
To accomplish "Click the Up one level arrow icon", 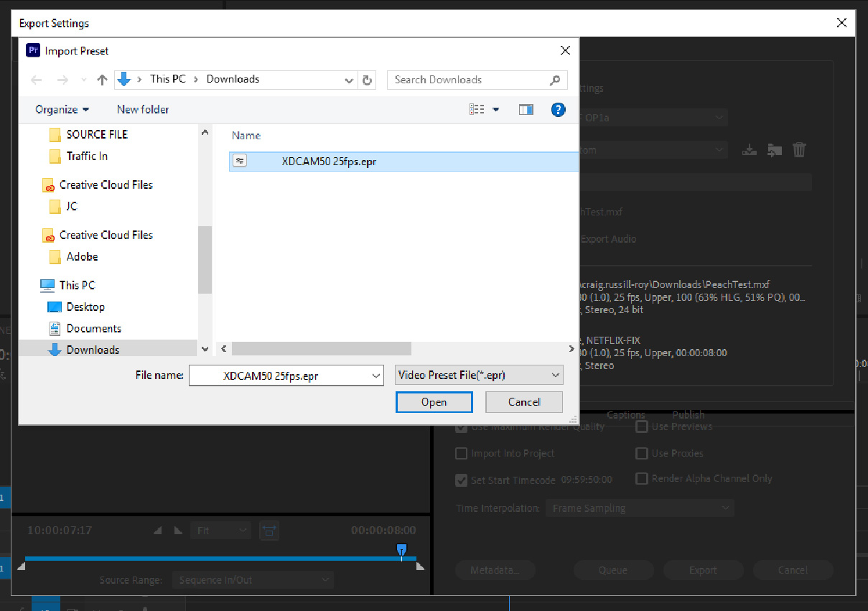I will tap(103, 80).
